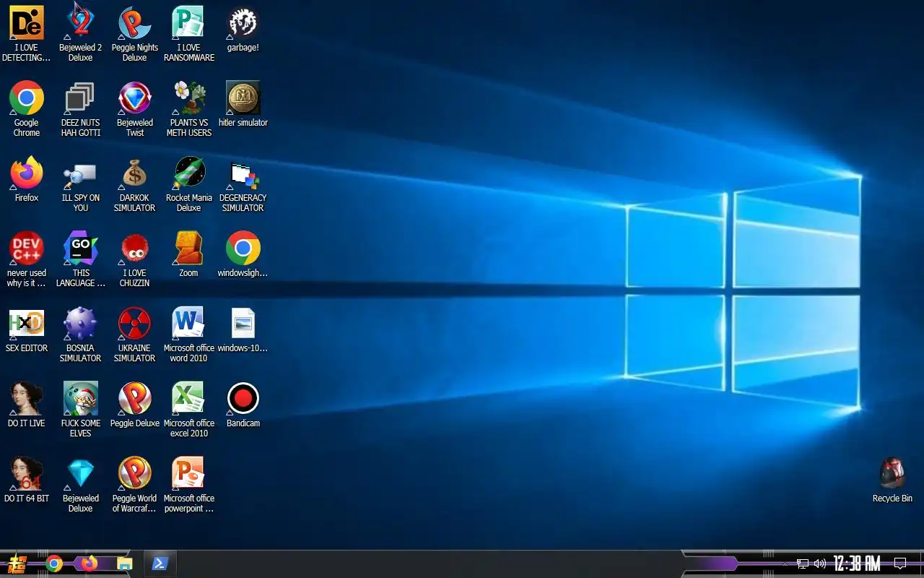This screenshot has height=578, width=924.
Task: Open the 12:38 AM clock
Action: point(857,564)
